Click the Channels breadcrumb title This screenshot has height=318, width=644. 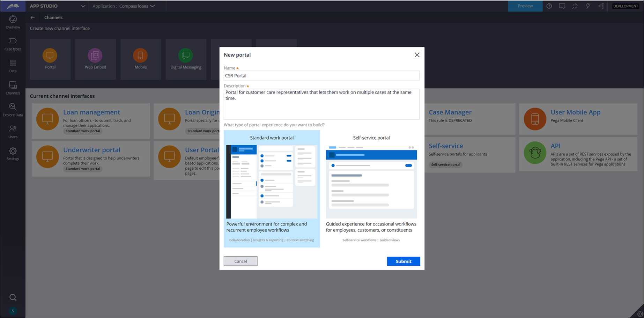(x=53, y=17)
